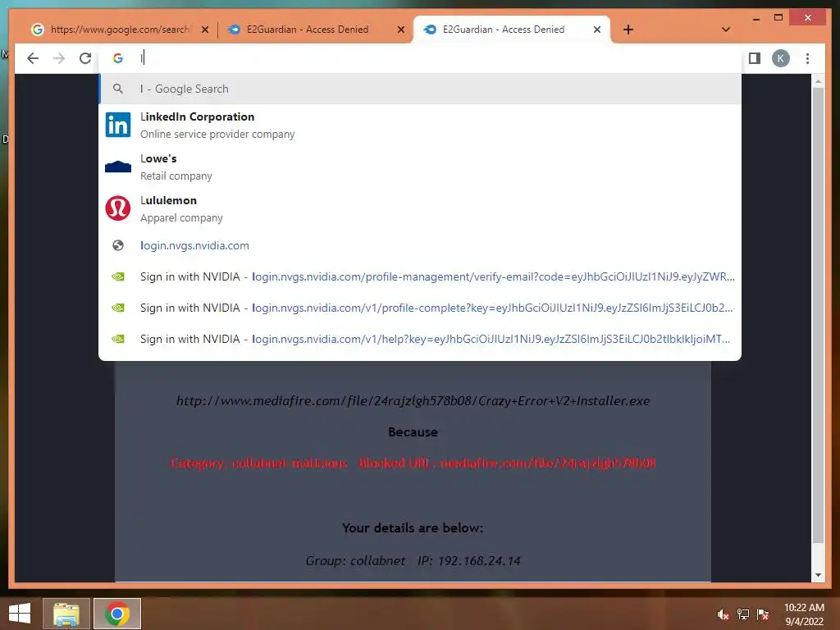Viewport: 840px width, 630px height.
Task: Minimize the Chrome window
Action: coord(756,18)
